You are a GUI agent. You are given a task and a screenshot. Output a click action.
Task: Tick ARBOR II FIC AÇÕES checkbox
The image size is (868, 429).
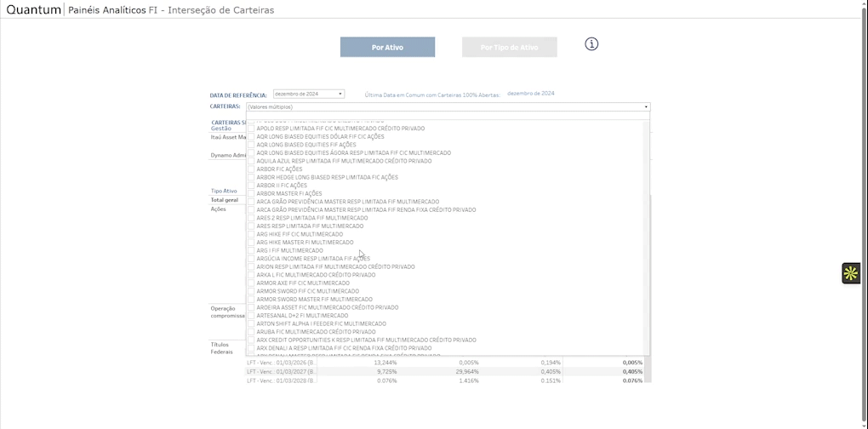coord(251,186)
